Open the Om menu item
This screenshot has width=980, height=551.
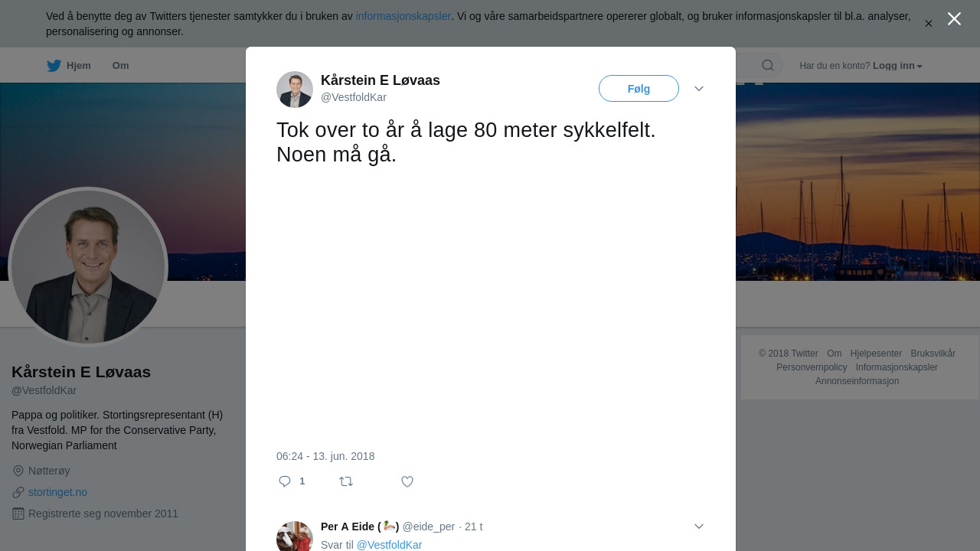tap(120, 66)
